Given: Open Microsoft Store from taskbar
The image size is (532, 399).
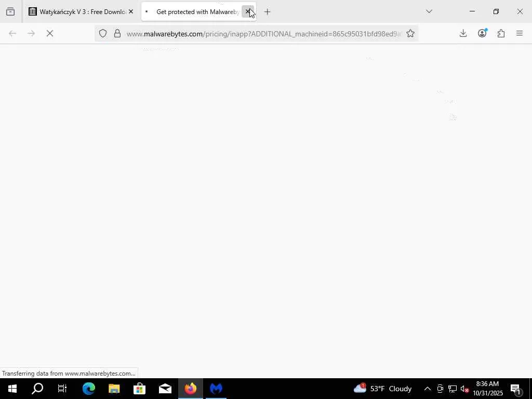Looking at the screenshot, I should tap(139, 389).
